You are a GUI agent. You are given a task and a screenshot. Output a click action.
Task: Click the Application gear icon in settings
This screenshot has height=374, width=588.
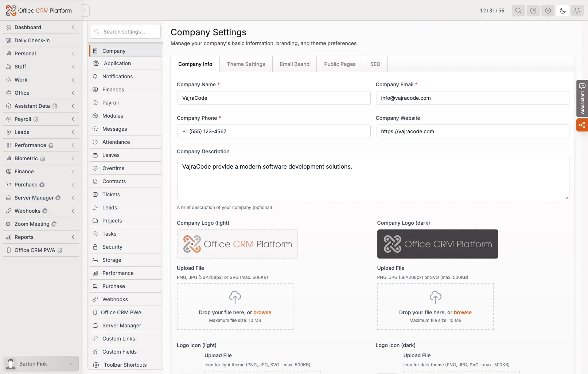tap(96, 63)
